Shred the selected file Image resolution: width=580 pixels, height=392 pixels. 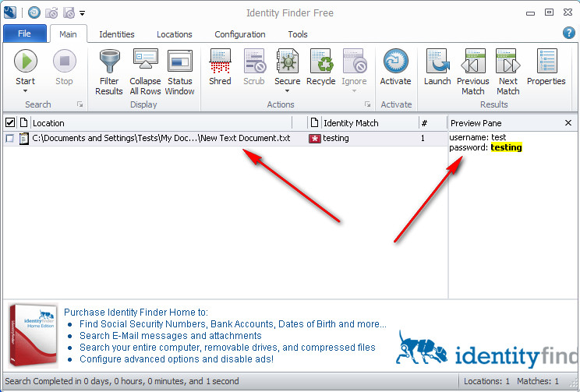220,67
